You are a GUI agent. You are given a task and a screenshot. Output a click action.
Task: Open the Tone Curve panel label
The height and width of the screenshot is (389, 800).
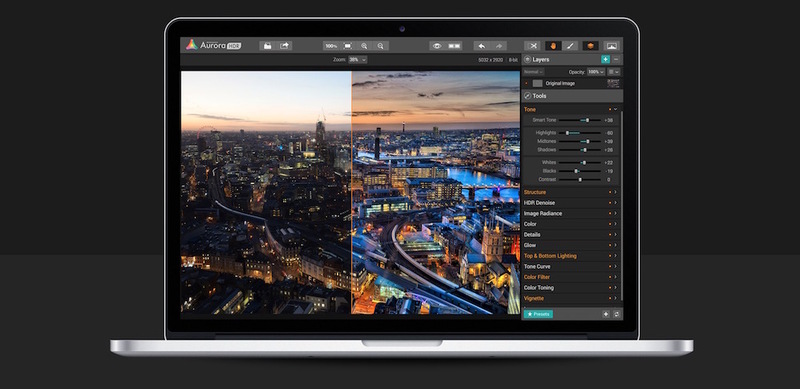tap(537, 266)
